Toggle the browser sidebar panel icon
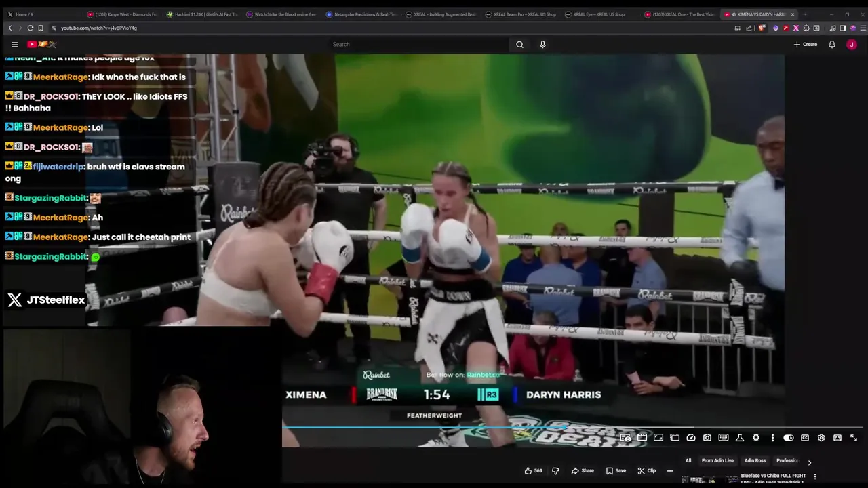 pos(842,28)
